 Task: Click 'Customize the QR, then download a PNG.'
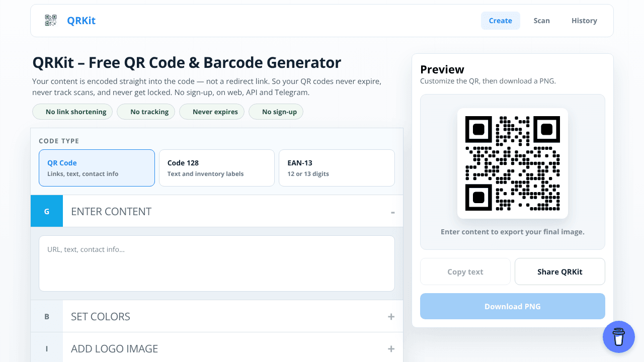coord(488,81)
